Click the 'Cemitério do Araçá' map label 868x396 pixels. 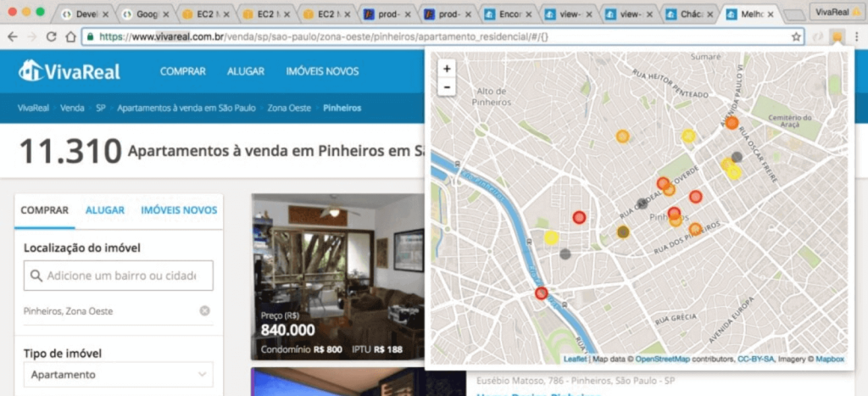pos(790,121)
